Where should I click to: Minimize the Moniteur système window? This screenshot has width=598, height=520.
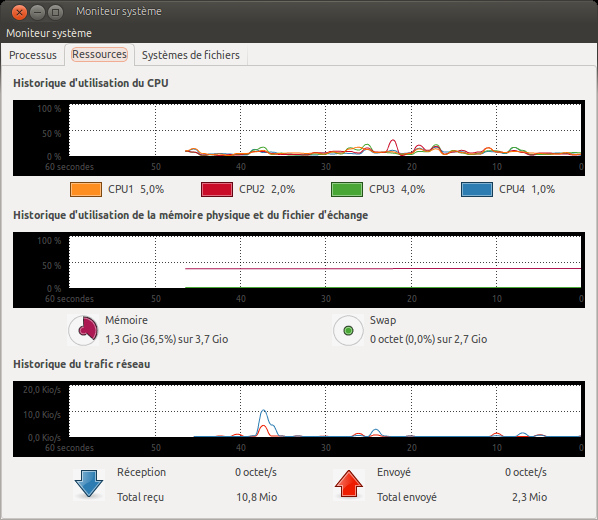coord(37,13)
